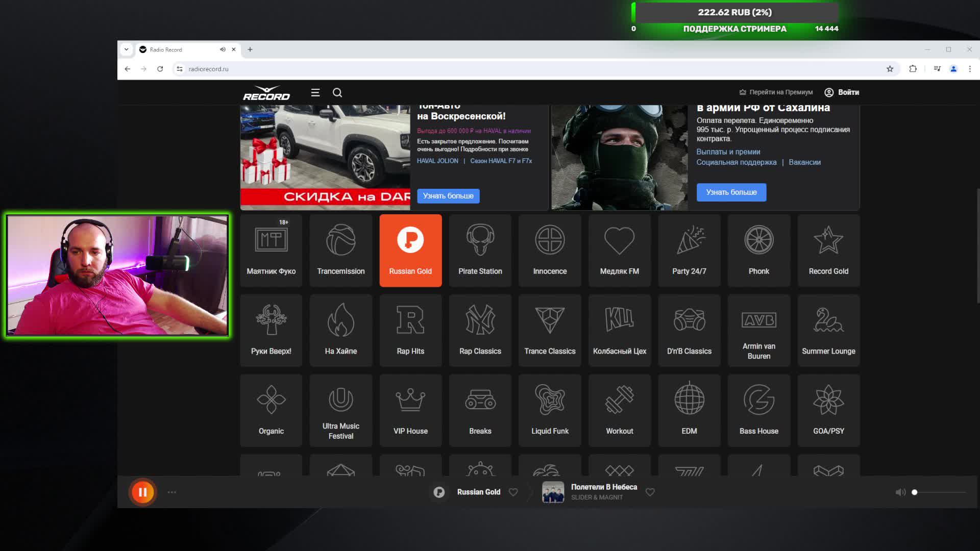
Task: Open Социальная поддержка link
Action: coord(737,162)
